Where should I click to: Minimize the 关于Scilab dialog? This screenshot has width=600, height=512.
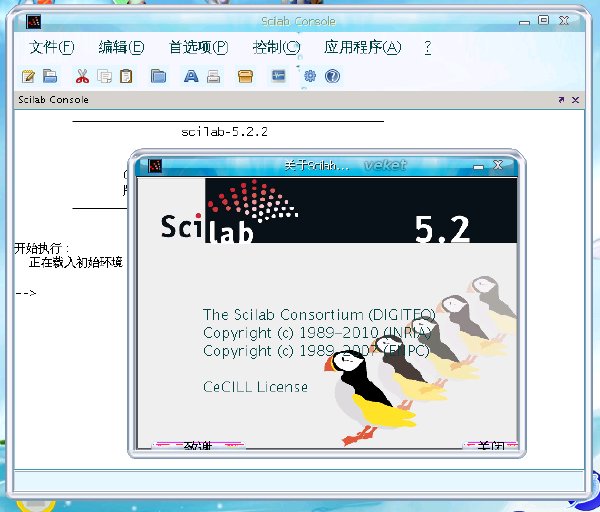[478, 166]
